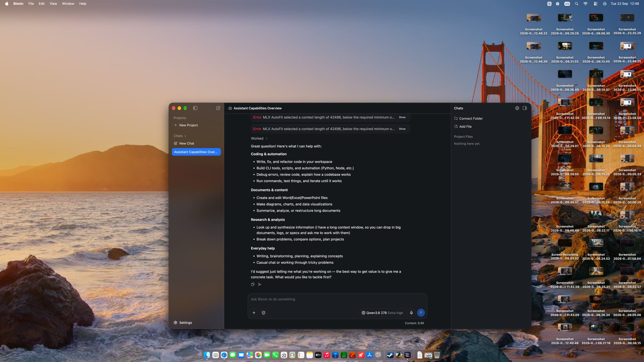
Task: Select Assistant Capabilities Overview chat
Action: (x=196, y=152)
